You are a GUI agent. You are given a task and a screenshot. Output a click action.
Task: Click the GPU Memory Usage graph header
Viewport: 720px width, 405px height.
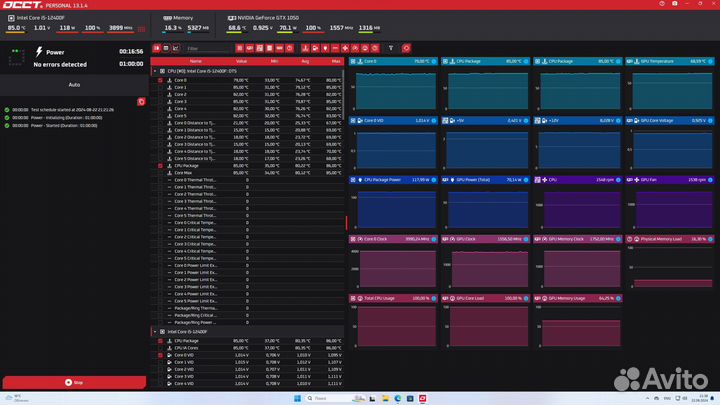(578, 298)
